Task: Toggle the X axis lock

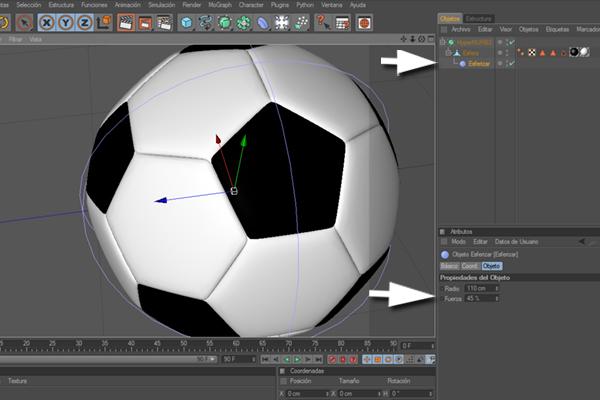Action: [46, 23]
